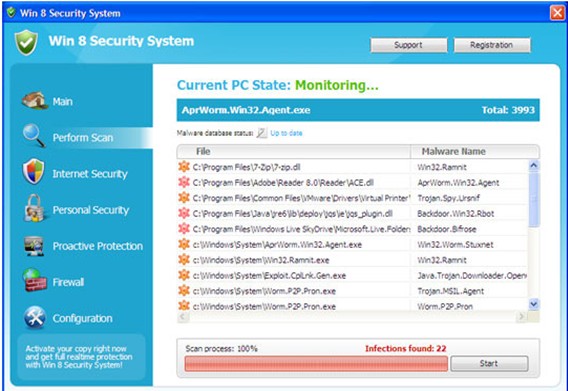
Task: Select the Backdoor.Bifrose cell
Action: (447, 229)
